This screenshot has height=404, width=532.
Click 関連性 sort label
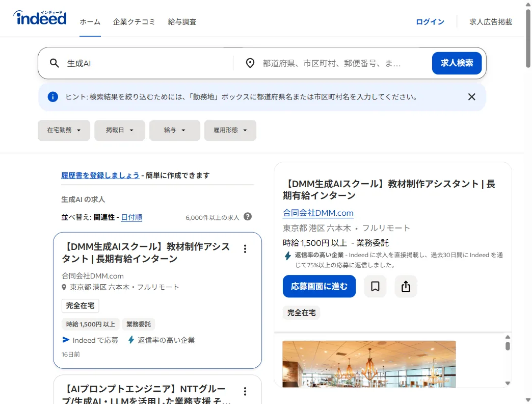point(104,217)
